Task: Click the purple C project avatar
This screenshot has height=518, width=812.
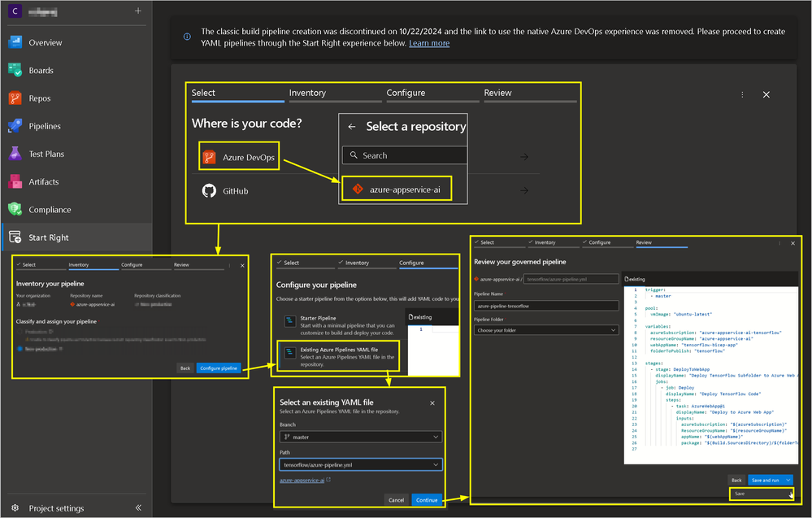Action: click(15, 11)
